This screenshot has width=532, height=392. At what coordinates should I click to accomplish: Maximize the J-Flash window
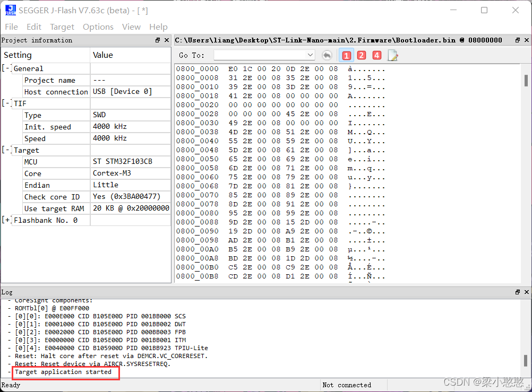pyautogui.click(x=484, y=10)
